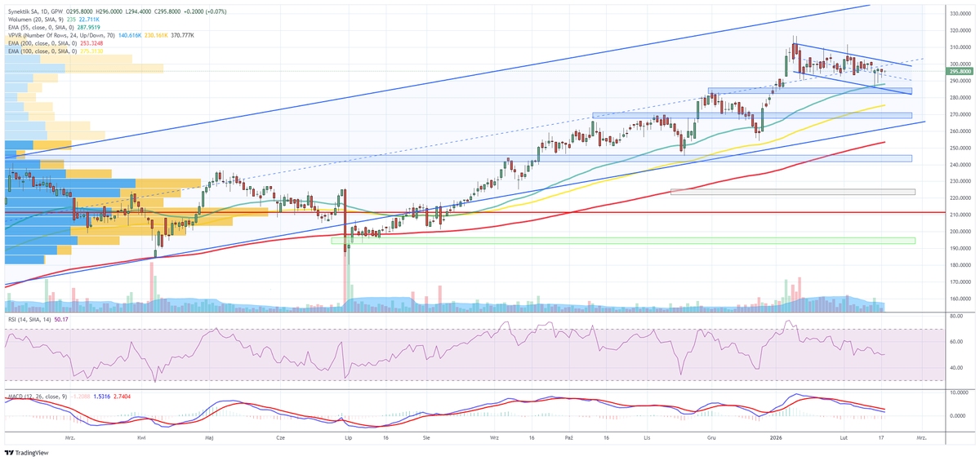
Task: Click the 330.0000 price axis label
Action: tap(960, 14)
